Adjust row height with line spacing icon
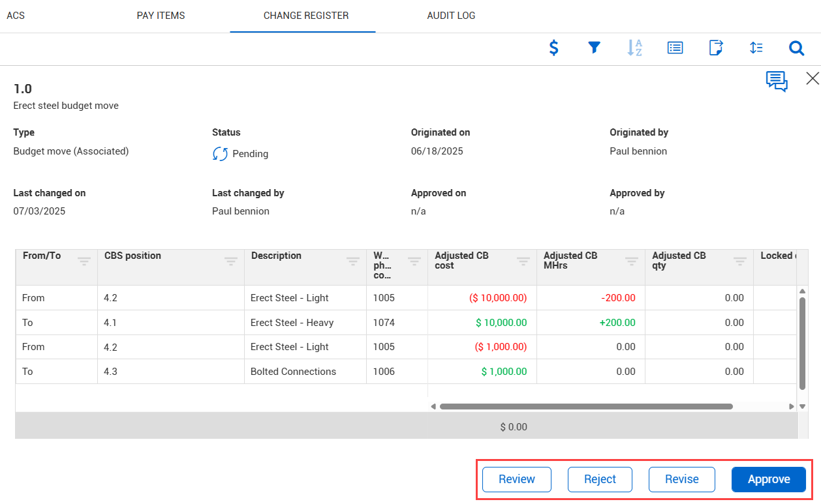The image size is (821, 504). click(x=756, y=48)
